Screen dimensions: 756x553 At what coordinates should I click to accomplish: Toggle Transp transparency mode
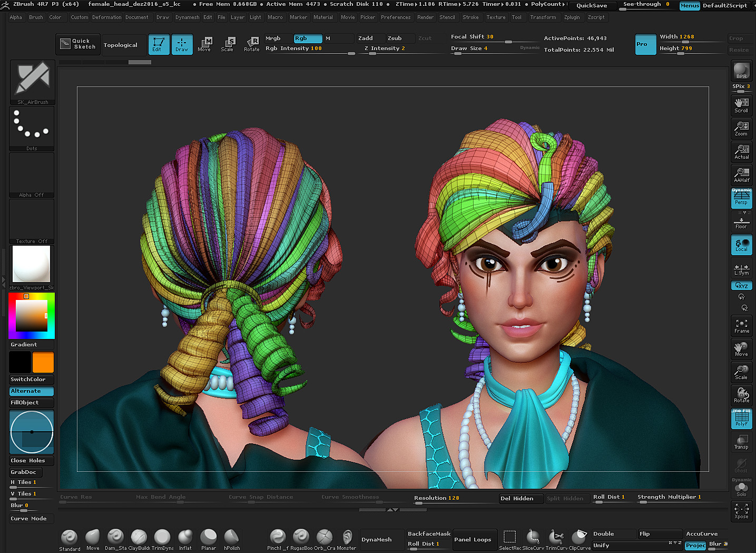[x=741, y=441]
